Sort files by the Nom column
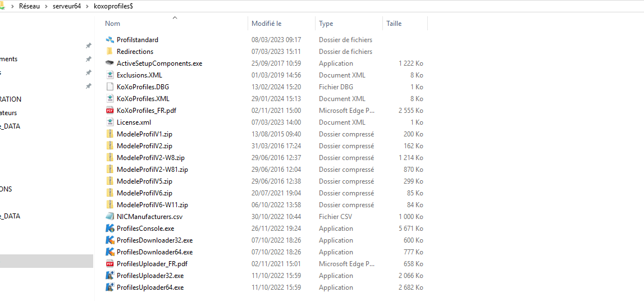644x301 pixels. tap(112, 24)
